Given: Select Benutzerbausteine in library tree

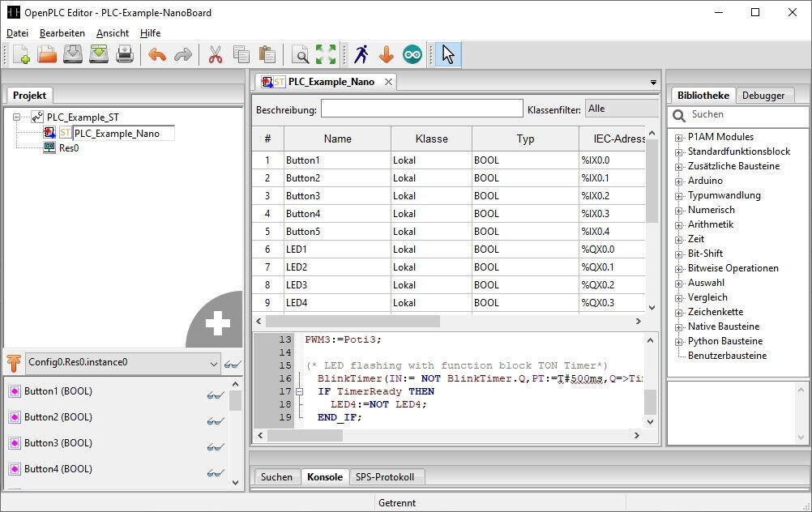Looking at the screenshot, I should (x=727, y=356).
